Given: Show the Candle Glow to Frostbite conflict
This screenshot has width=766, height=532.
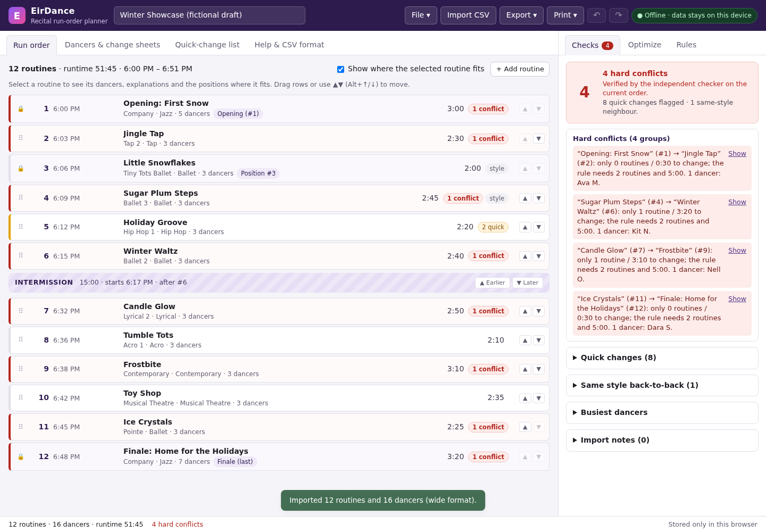Looking at the screenshot, I should [x=737, y=251].
